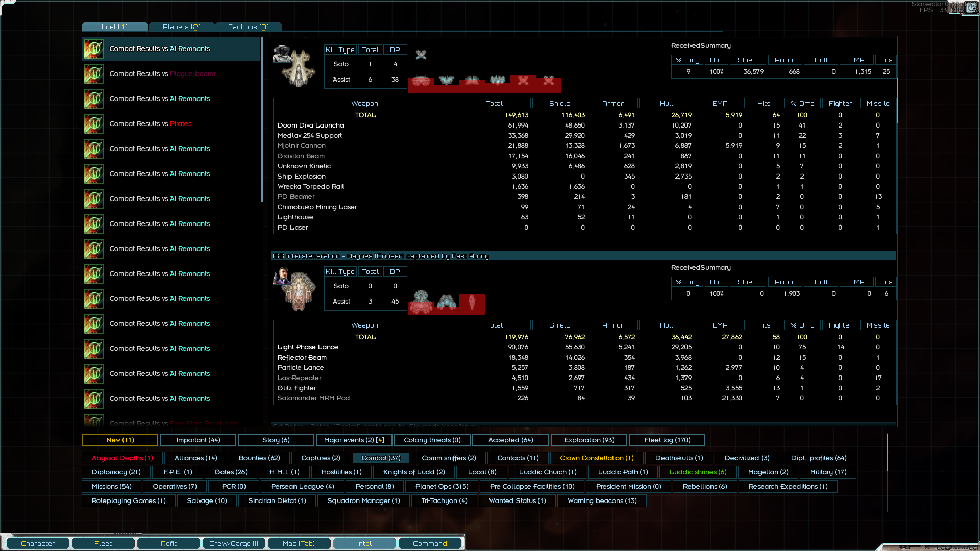Image resolution: width=980 pixels, height=551 pixels.
Task: Open the Refit screen
Action: pyautogui.click(x=168, y=543)
